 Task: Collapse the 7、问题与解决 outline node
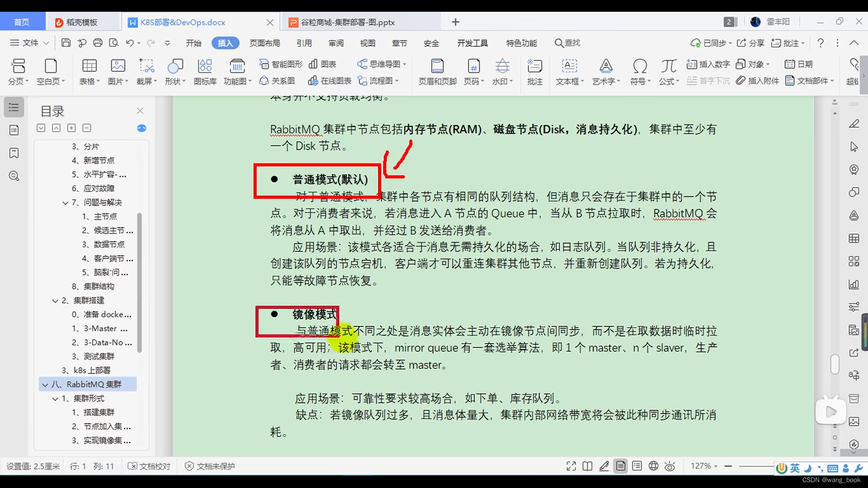pyautogui.click(x=66, y=203)
